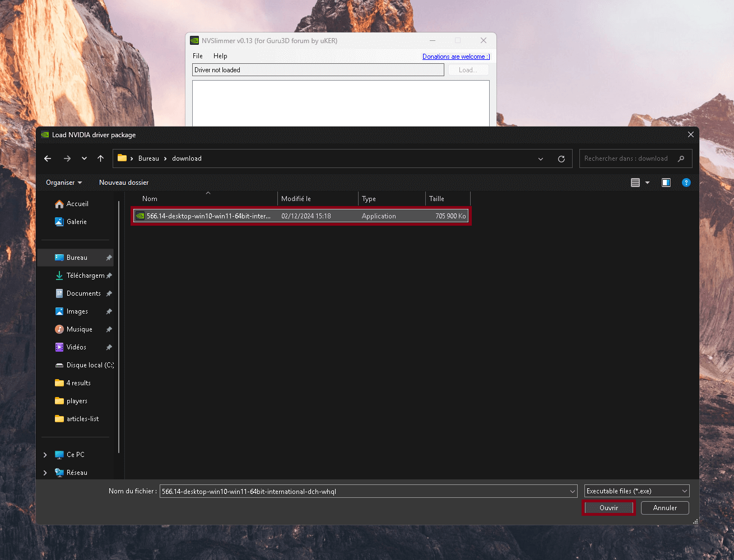
Task: Open the Organiser menu
Action: click(63, 183)
